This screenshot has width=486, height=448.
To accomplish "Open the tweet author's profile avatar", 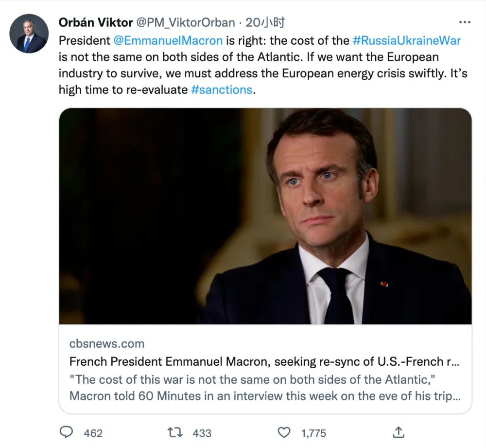I will coord(29,34).
